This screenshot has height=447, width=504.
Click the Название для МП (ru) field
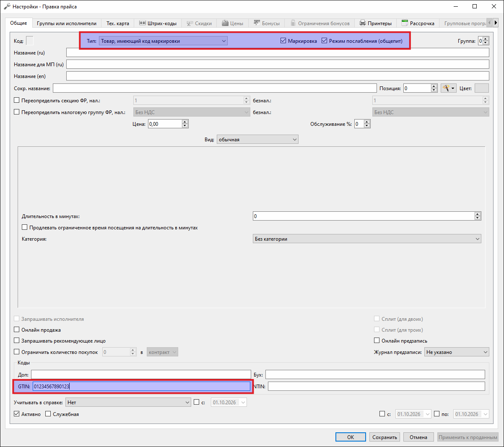[278, 65]
